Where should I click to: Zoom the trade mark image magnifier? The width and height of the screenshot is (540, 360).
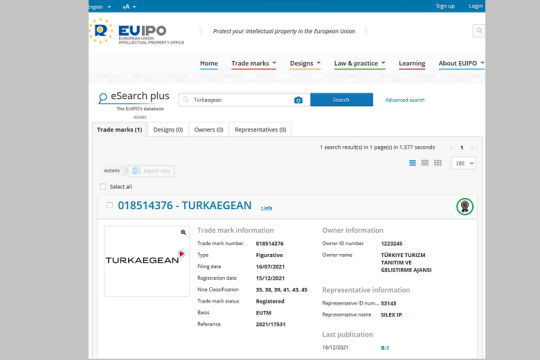click(x=183, y=233)
